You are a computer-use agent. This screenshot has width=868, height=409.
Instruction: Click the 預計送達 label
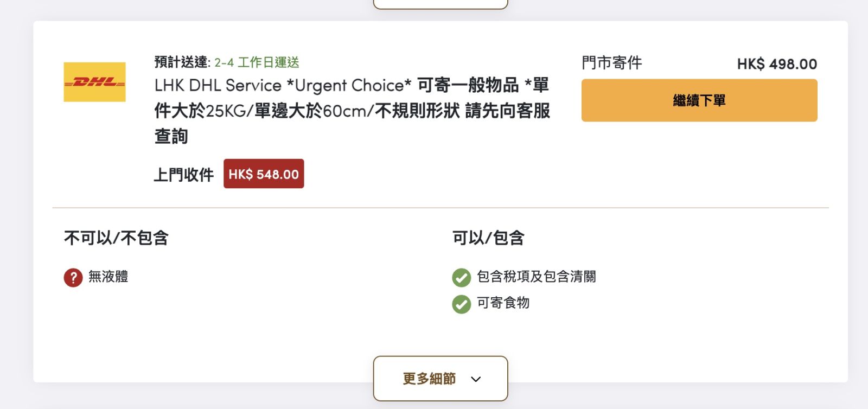(x=181, y=62)
